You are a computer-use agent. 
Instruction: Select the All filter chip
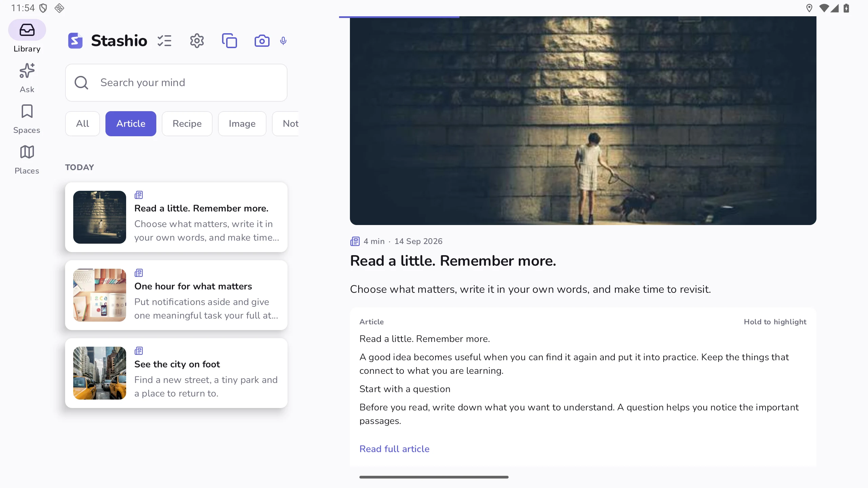pyautogui.click(x=83, y=124)
